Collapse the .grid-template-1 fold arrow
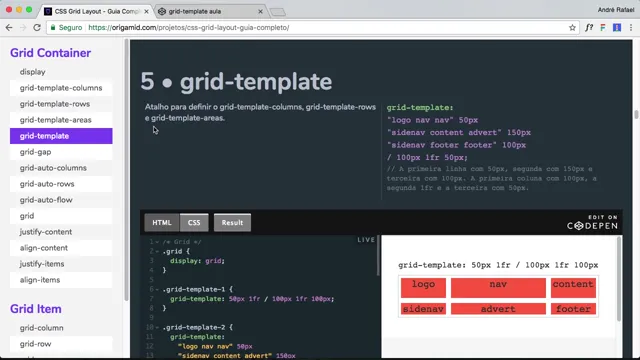The height and width of the screenshot is (360, 640). pos(157,289)
